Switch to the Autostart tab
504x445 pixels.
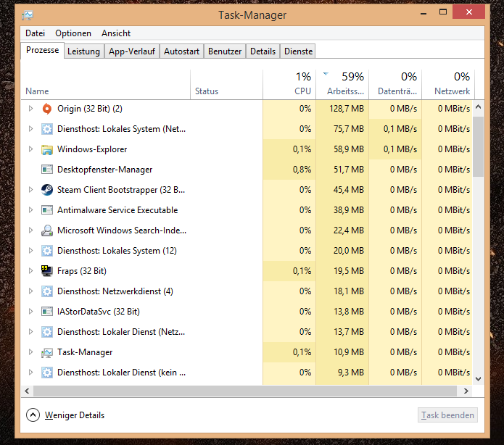(181, 51)
